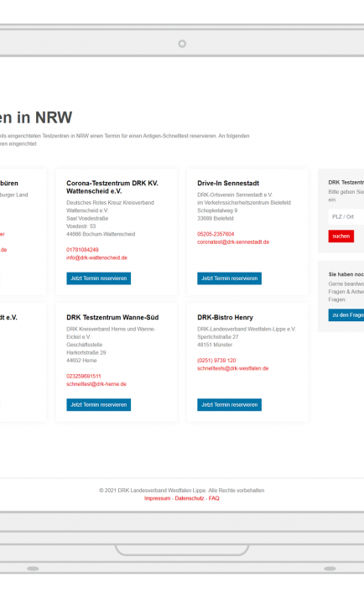Click the red suchen button

pos(341,236)
